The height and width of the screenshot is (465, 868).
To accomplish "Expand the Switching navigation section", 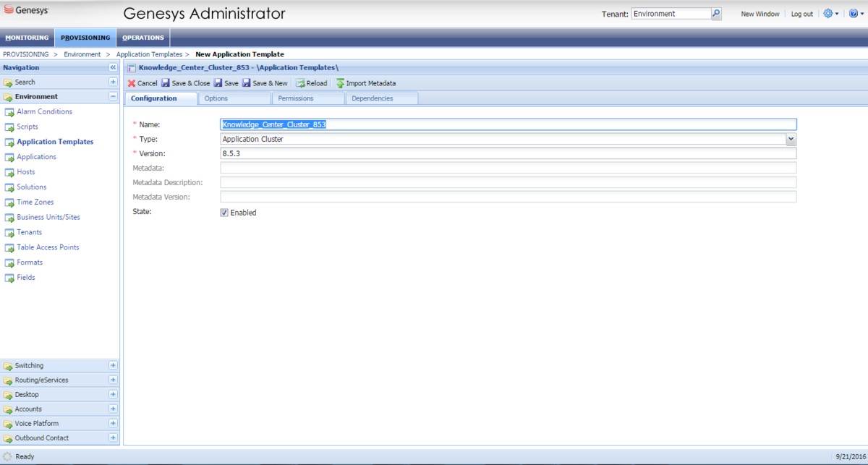I will 113,366.
